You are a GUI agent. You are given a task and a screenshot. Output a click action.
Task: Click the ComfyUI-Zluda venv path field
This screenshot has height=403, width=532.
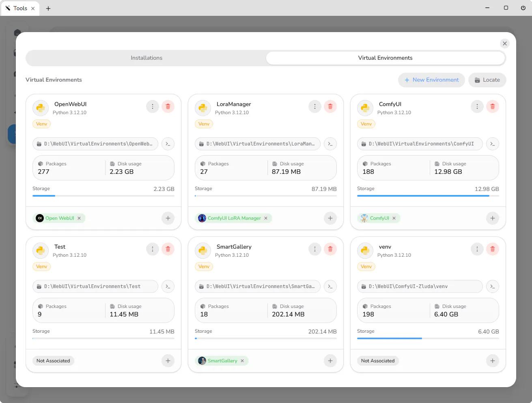click(420, 286)
